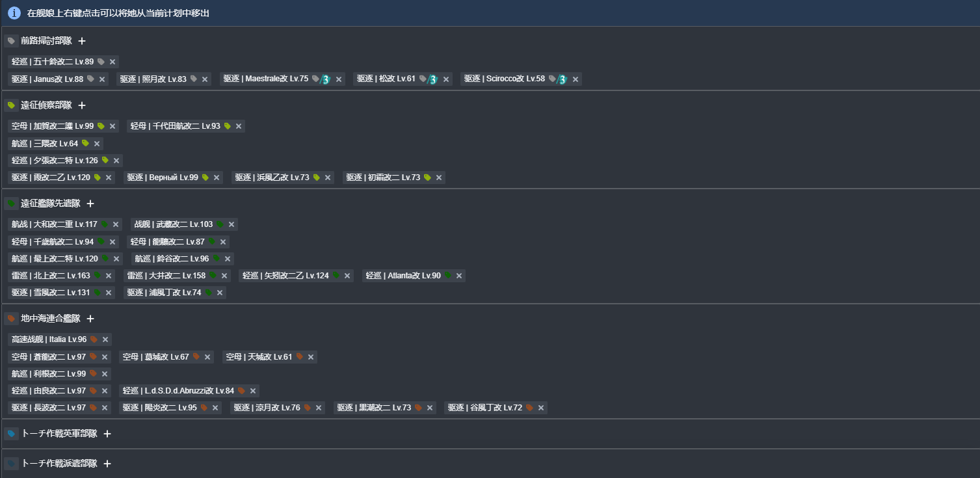Click the tag icon beside トーチ作戰派遣部隊
This screenshot has width=980, height=478.
coord(11,463)
